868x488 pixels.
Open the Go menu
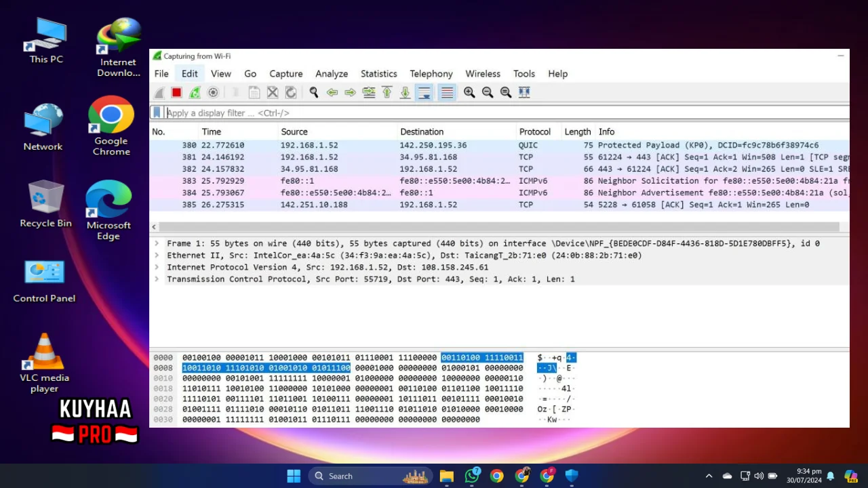click(250, 74)
